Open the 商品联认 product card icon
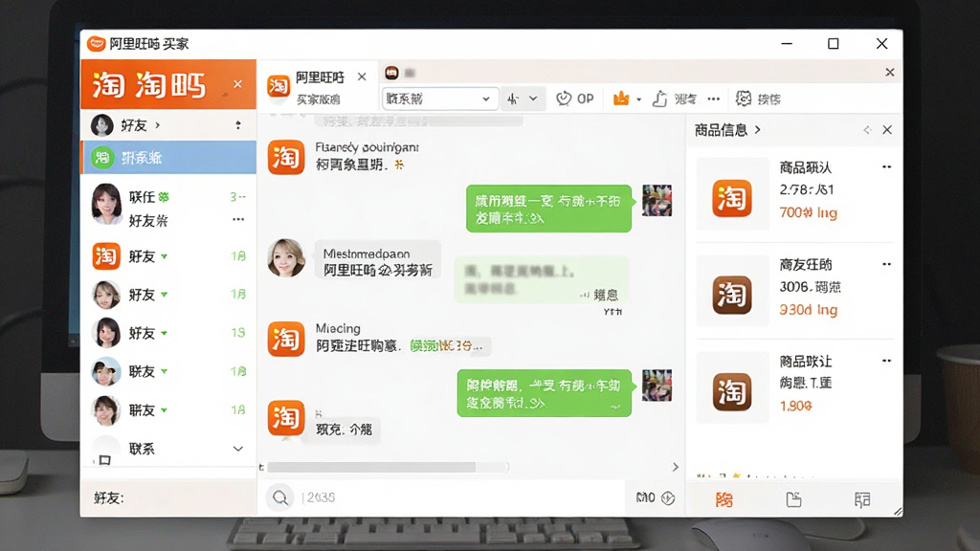Screen dimensions: 980x551 pyautogui.click(x=732, y=199)
